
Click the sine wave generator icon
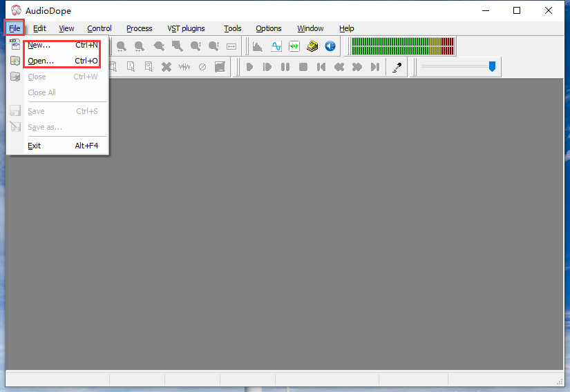click(276, 46)
